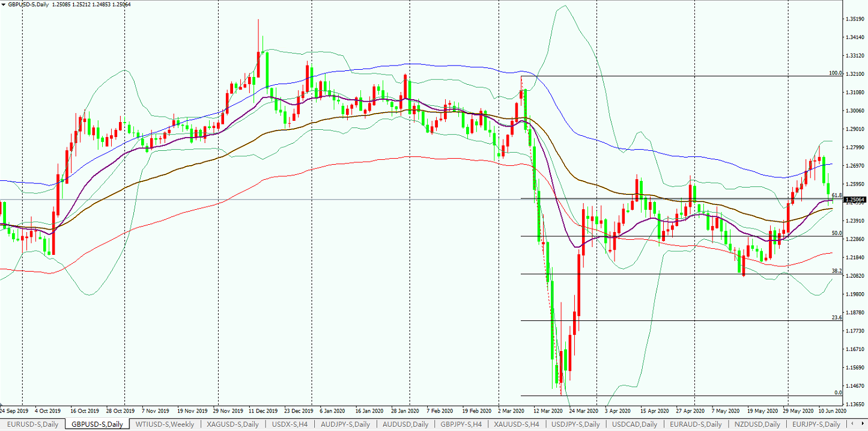Click the current price marker 1.25064
The height and width of the screenshot is (431, 868).
click(x=855, y=200)
